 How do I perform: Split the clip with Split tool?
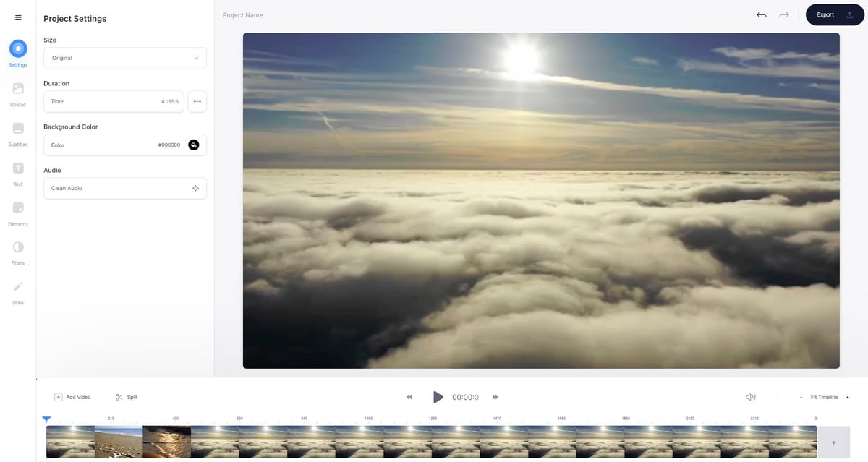click(127, 397)
